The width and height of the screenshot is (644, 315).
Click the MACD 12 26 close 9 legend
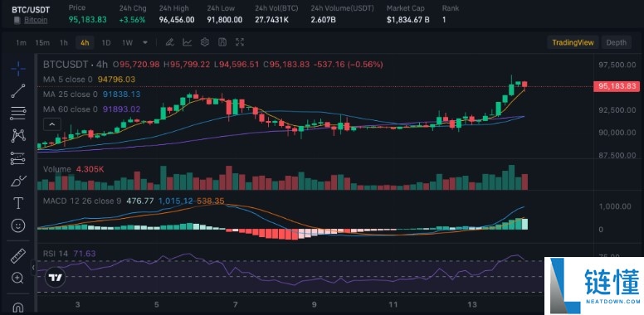pyautogui.click(x=82, y=201)
